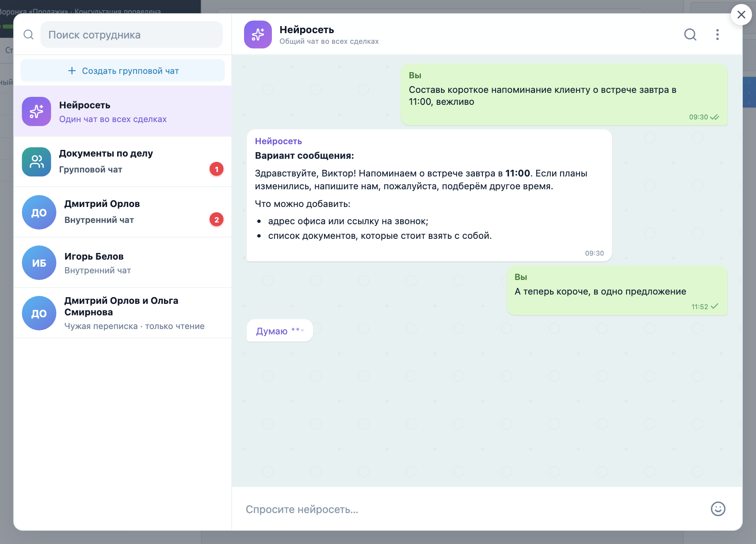Click the 'Чужая переписка · только чтение' label
The height and width of the screenshot is (544, 756).
(134, 326)
